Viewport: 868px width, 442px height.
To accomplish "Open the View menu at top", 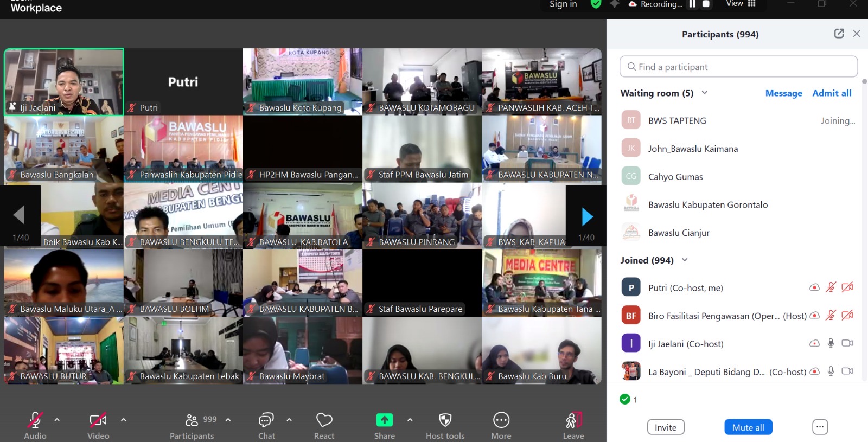I will click(x=741, y=4).
